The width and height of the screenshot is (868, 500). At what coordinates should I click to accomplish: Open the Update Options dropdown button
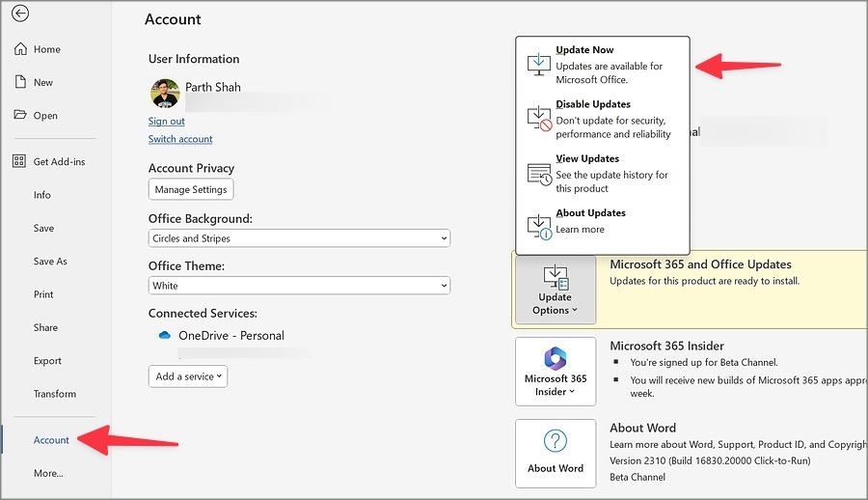pos(556,290)
